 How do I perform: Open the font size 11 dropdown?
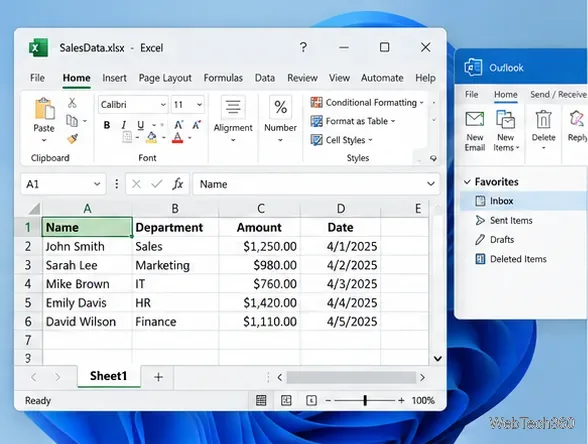click(x=200, y=105)
